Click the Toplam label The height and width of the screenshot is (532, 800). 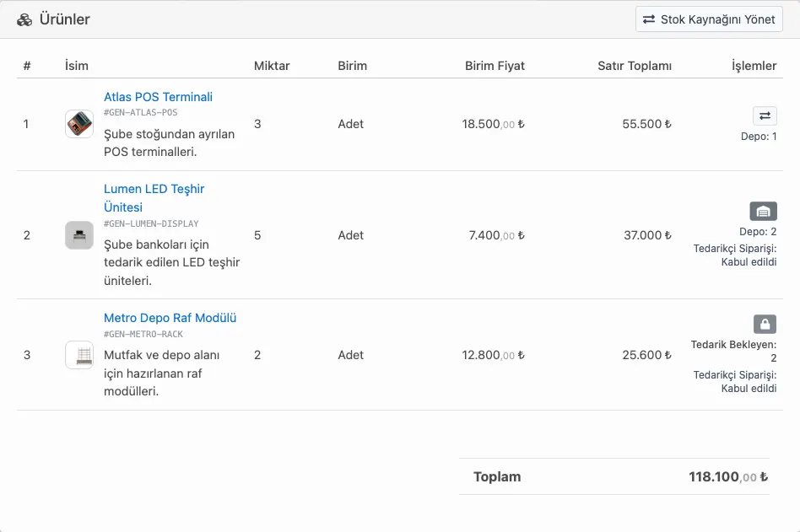coord(497,477)
